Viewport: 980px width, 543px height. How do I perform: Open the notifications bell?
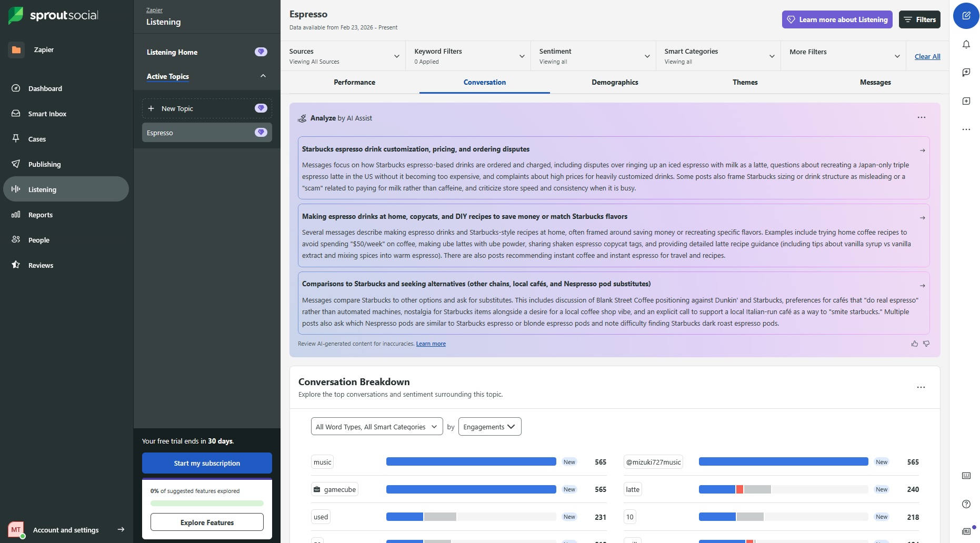(966, 44)
